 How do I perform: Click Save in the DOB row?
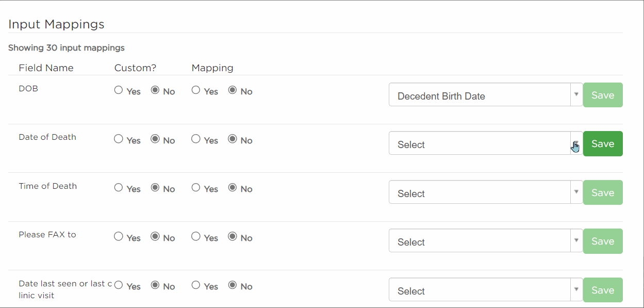coord(602,95)
